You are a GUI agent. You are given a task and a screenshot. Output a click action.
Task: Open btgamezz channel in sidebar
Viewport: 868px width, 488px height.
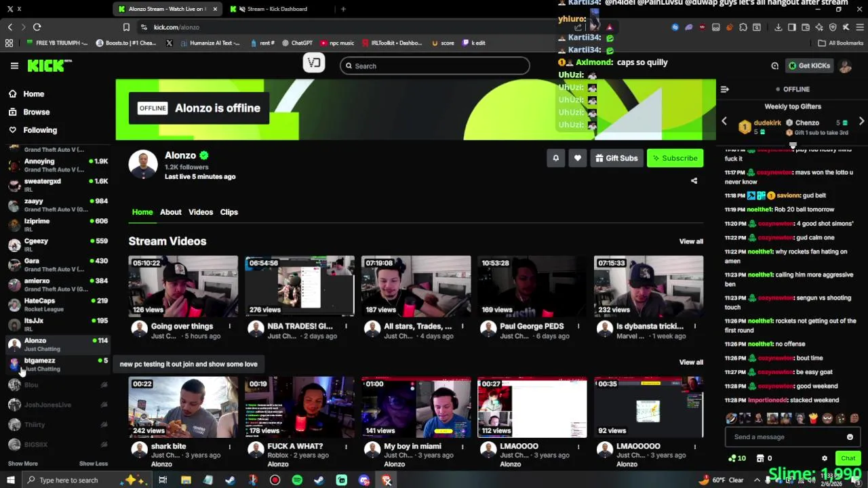58,364
